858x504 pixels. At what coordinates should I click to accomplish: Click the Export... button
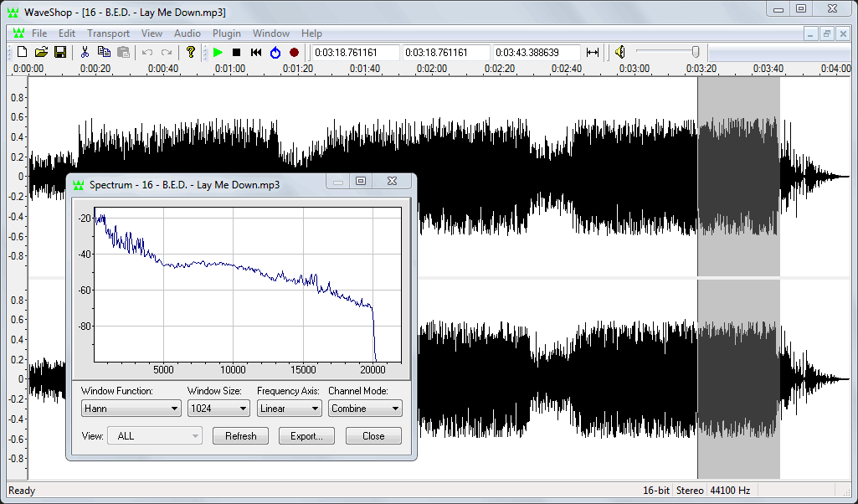[306, 436]
